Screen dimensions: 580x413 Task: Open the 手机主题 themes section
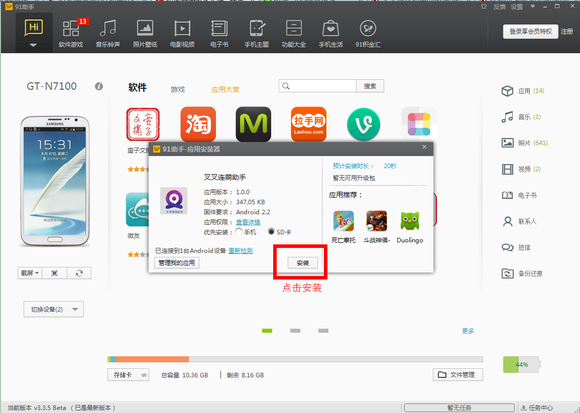[x=256, y=33]
